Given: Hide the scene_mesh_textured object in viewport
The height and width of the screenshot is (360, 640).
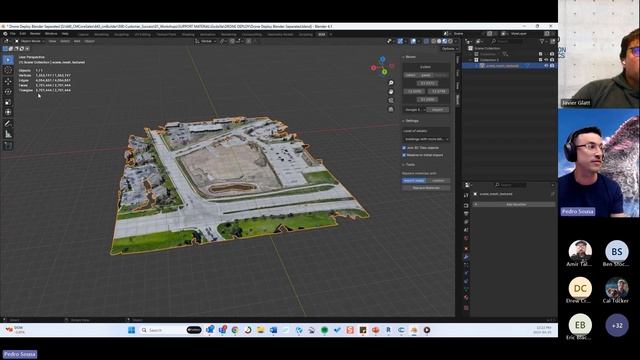Looking at the screenshot, I should click(x=546, y=66).
